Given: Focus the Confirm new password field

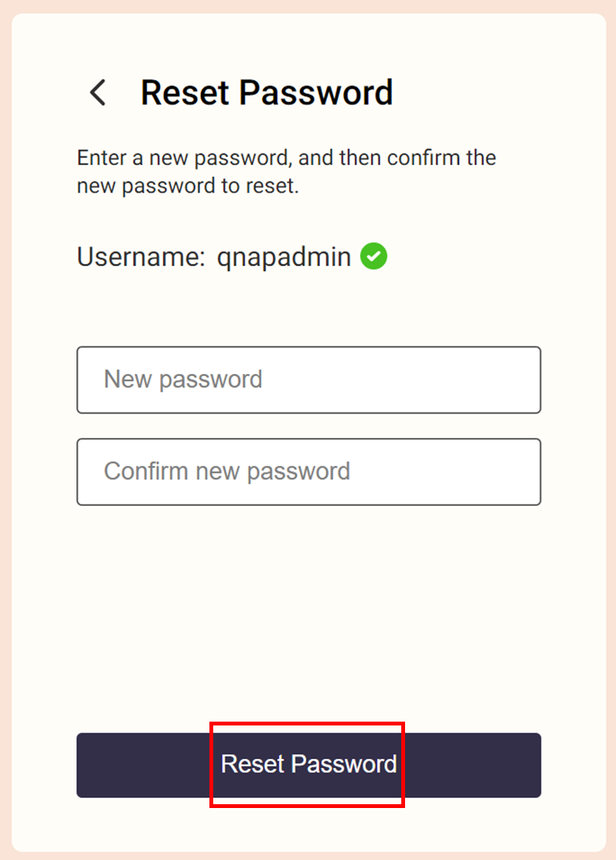Looking at the screenshot, I should (308, 472).
